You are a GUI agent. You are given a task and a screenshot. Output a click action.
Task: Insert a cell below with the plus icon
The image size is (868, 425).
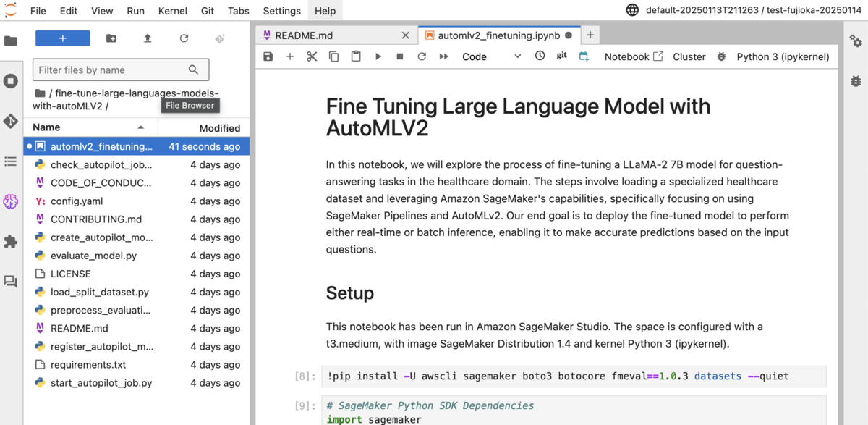coord(290,56)
